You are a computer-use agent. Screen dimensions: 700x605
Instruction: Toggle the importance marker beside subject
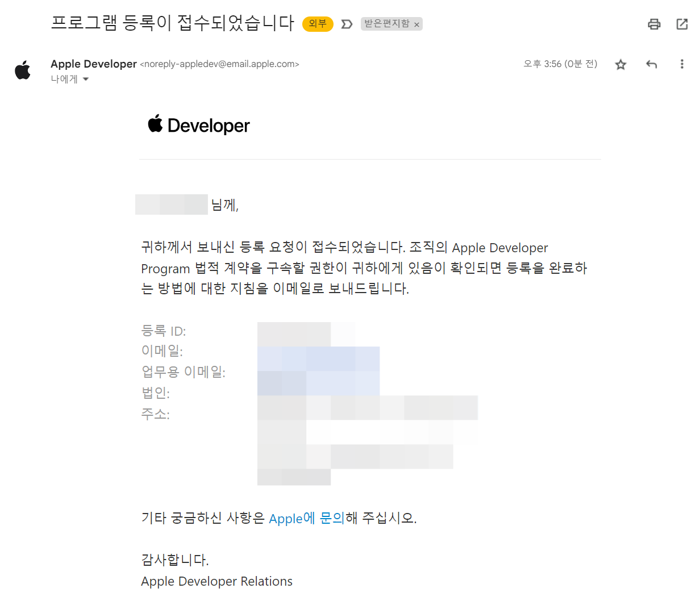(347, 24)
